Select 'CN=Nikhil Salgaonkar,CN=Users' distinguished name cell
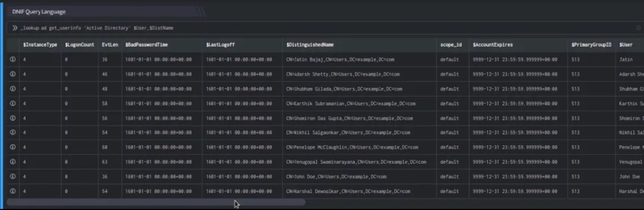Viewport: 644px width, 210px height. pos(349,132)
